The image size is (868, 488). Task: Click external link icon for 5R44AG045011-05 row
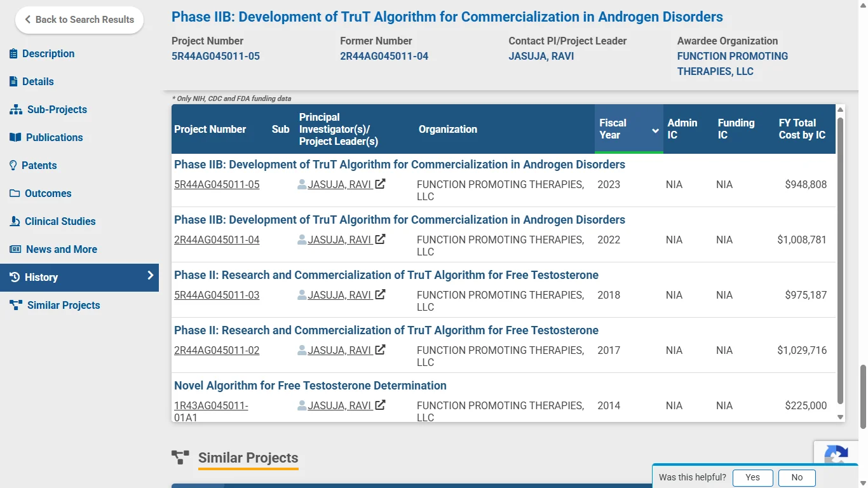click(380, 184)
